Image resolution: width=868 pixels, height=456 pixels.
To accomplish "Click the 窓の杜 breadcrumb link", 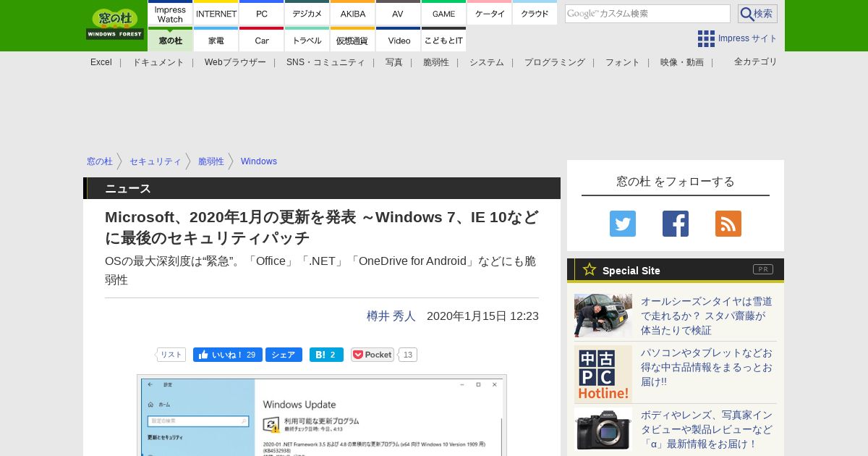I will point(100,161).
